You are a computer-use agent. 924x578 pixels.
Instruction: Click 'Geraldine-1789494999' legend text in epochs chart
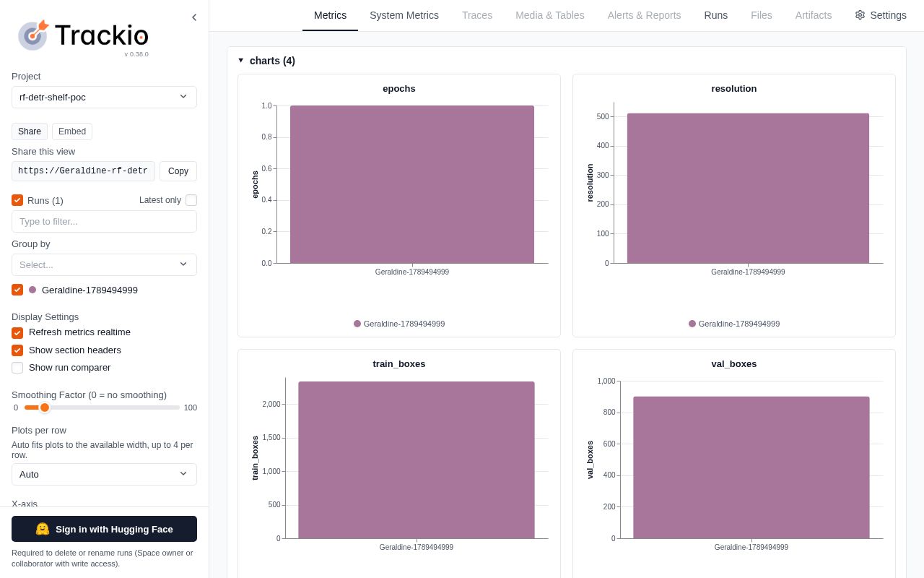pos(404,324)
